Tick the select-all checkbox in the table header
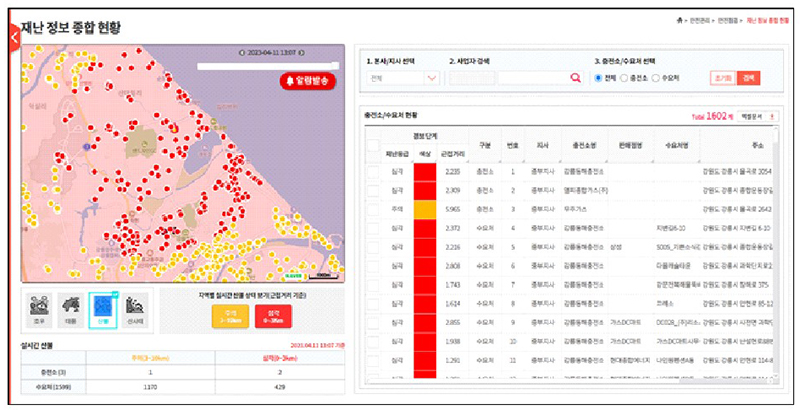 372,144
